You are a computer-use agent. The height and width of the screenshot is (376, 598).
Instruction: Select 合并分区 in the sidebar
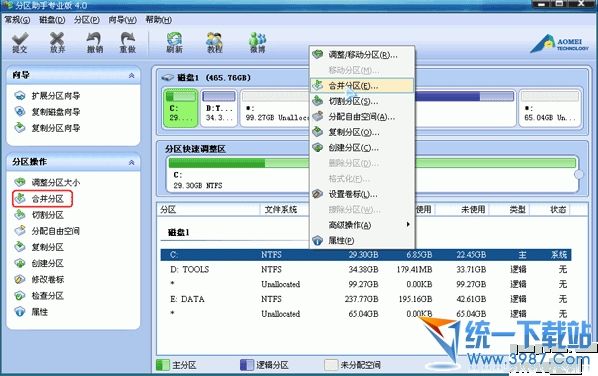click(x=42, y=199)
